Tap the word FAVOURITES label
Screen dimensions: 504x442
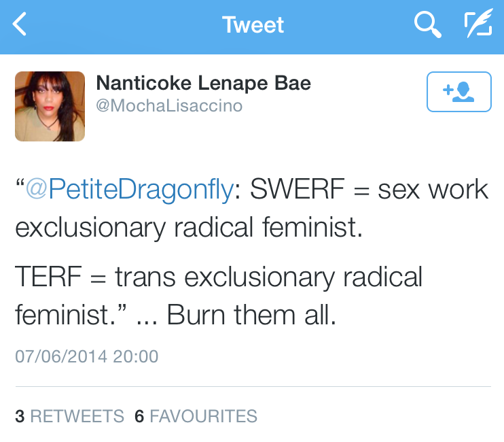pos(203,416)
